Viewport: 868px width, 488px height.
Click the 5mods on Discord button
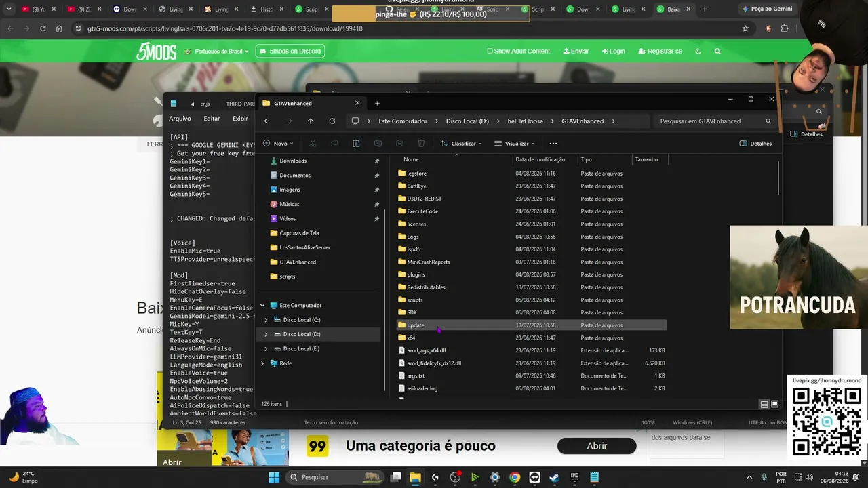click(290, 51)
